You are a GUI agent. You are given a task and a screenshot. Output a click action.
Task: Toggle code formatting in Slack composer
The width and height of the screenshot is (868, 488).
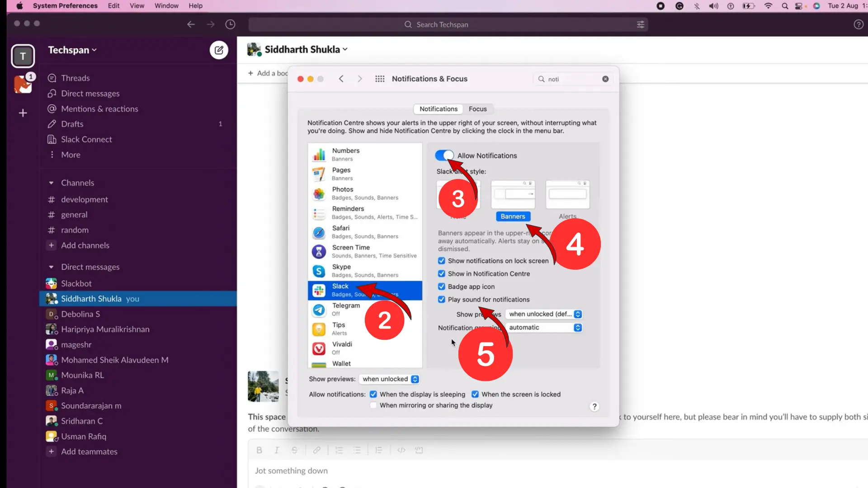[x=401, y=450]
